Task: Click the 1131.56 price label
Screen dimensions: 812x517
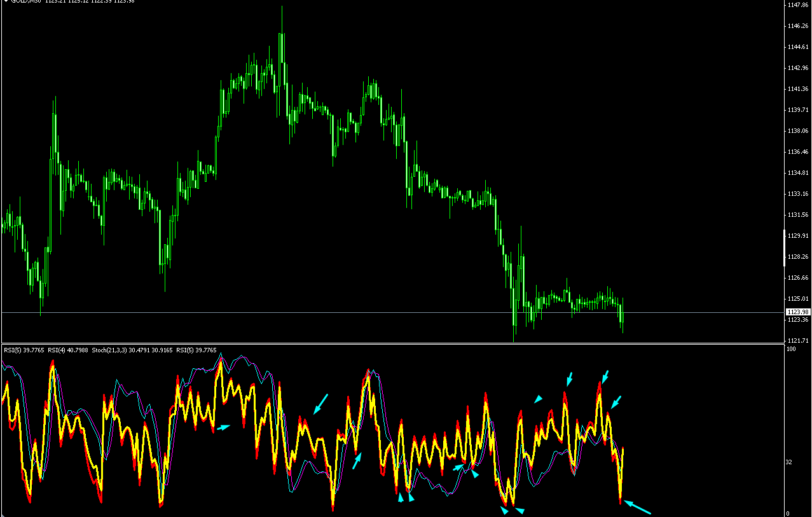Action: pyautogui.click(x=798, y=215)
